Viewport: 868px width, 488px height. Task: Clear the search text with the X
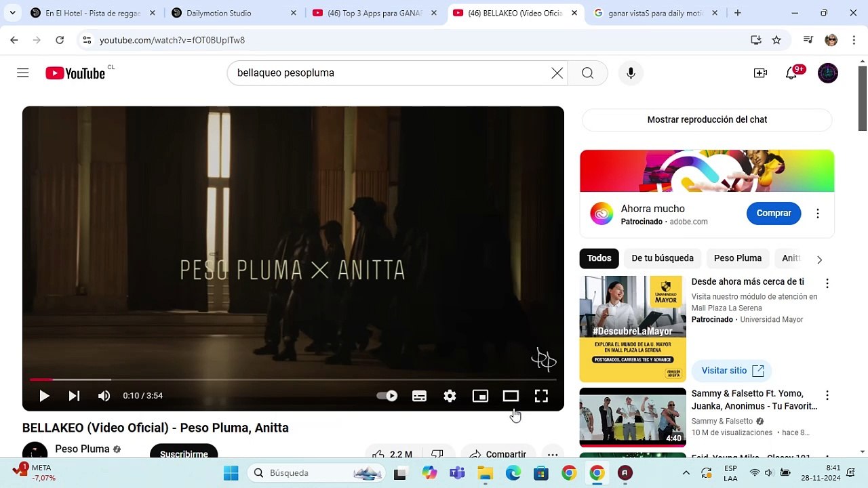pyautogui.click(x=557, y=73)
